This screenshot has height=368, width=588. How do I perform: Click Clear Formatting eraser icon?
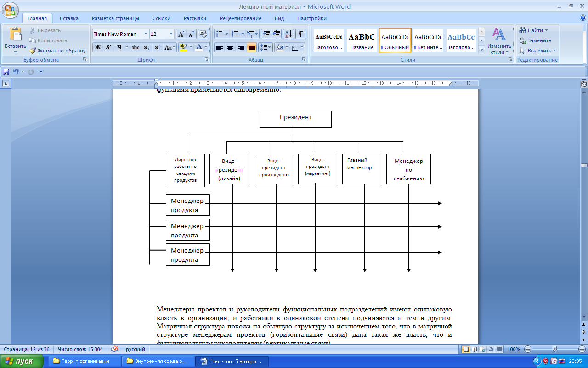tap(204, 34)
